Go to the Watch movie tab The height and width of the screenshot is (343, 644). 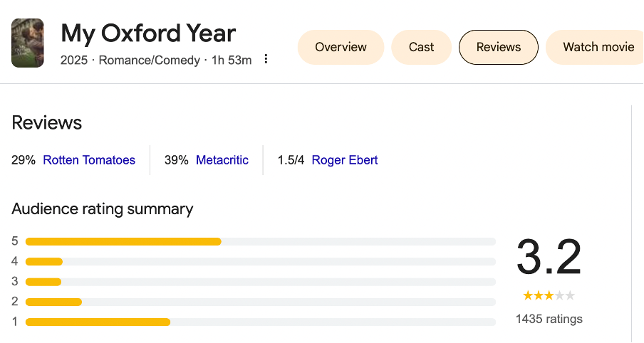[x=598, y=47]
